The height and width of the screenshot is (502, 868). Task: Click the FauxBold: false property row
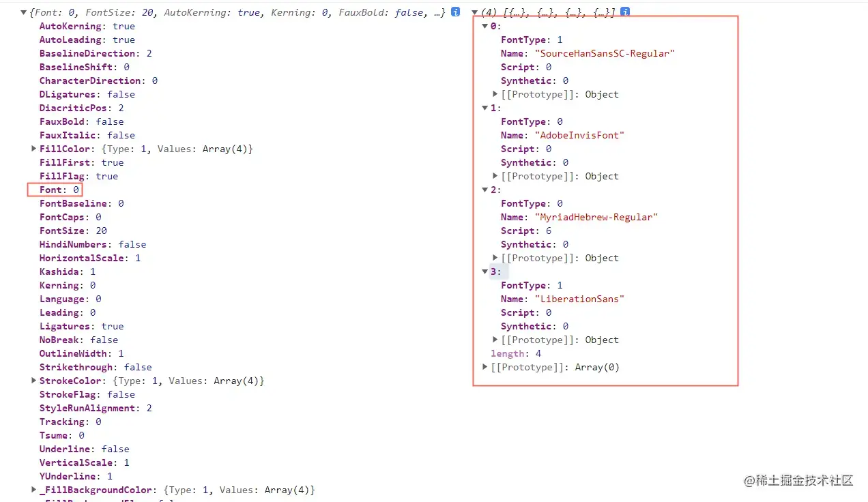(81, 121)
